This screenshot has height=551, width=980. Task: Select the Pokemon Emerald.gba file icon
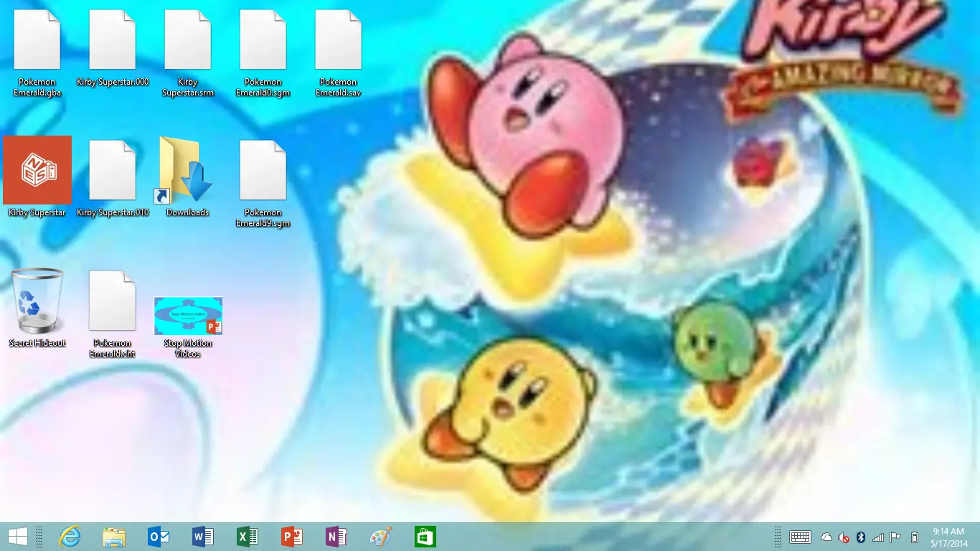click(x=37, y=40)
